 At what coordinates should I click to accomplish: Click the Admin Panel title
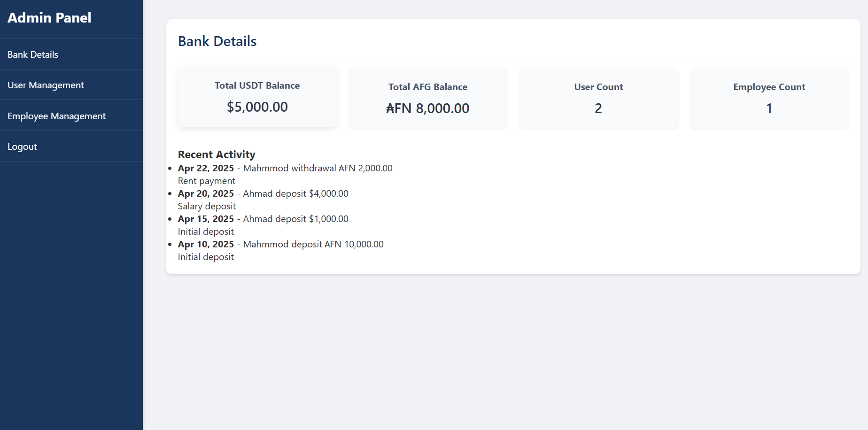point(49,18)
